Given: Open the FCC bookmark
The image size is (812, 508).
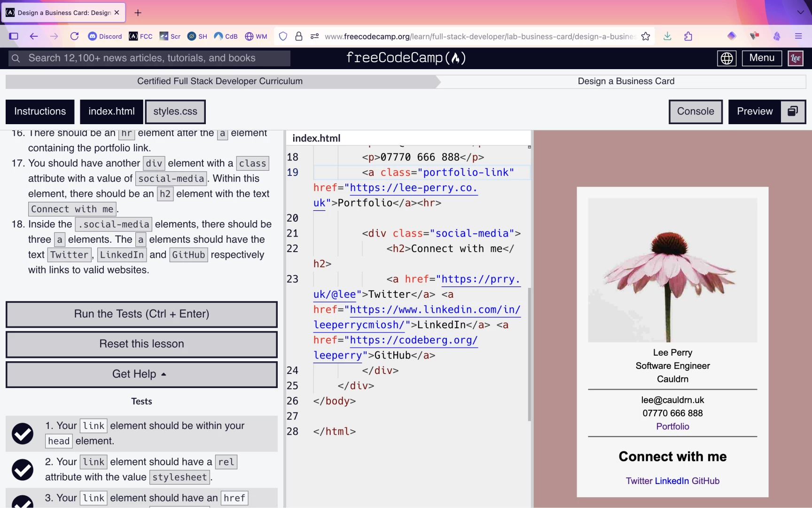Looking at the screenshot, I should click(x=140, y=36).
